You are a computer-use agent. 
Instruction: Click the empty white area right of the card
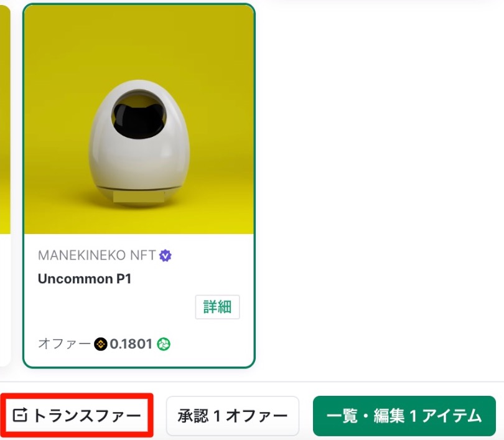click(x=380, y=193)
